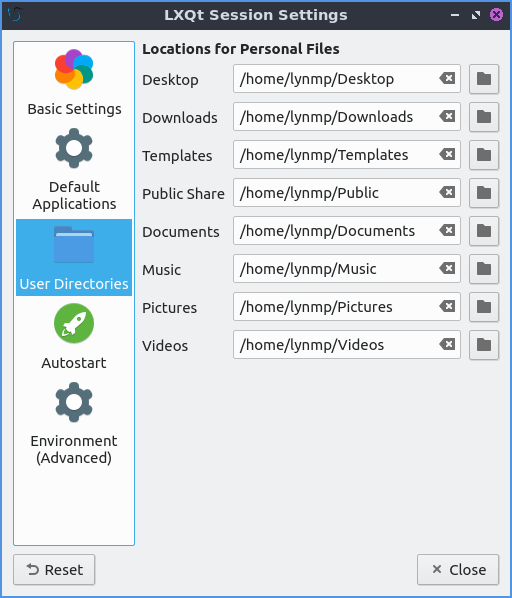Browse folder for the Music location
Viewport: 512px width, 598px height.
click(484, 269)
